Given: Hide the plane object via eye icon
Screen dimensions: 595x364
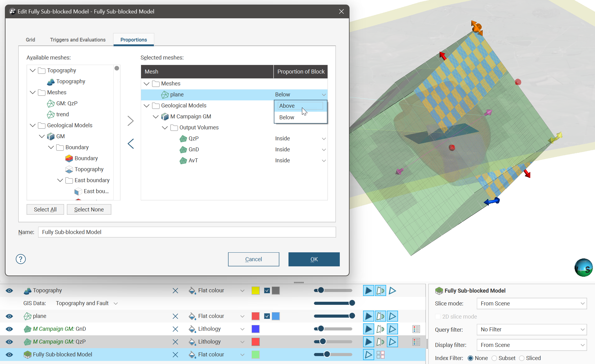Looking at the screenshot, I should tap(9, 316).
